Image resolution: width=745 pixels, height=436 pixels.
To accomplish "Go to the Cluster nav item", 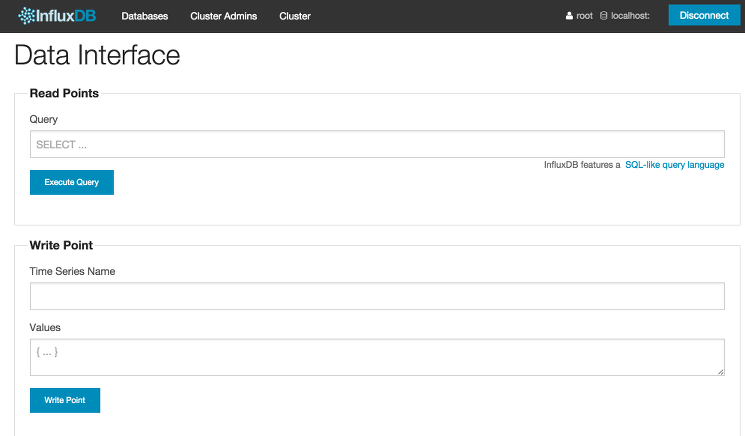I will point(295,16).
